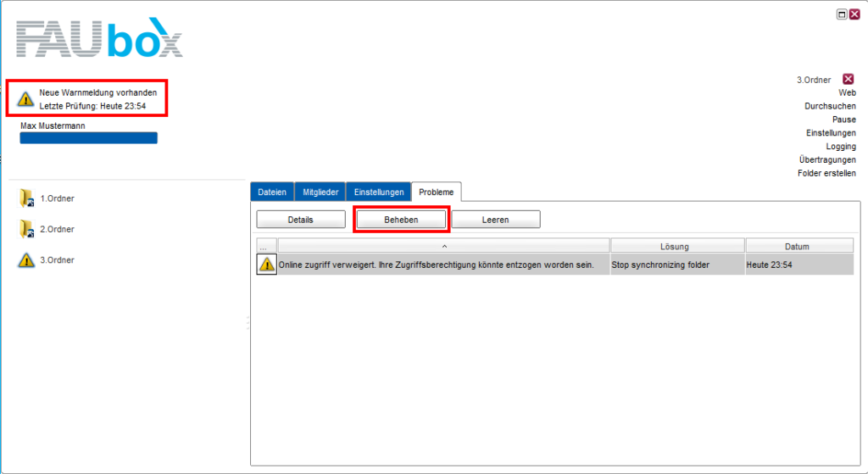Click the warning icon beside Neue Warnmeldung

coord(25,98)
